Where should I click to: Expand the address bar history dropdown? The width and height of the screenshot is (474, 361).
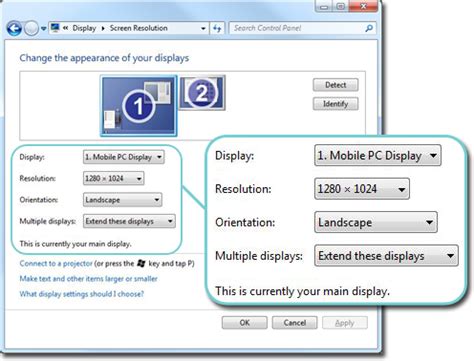click(x=203, y=29)
